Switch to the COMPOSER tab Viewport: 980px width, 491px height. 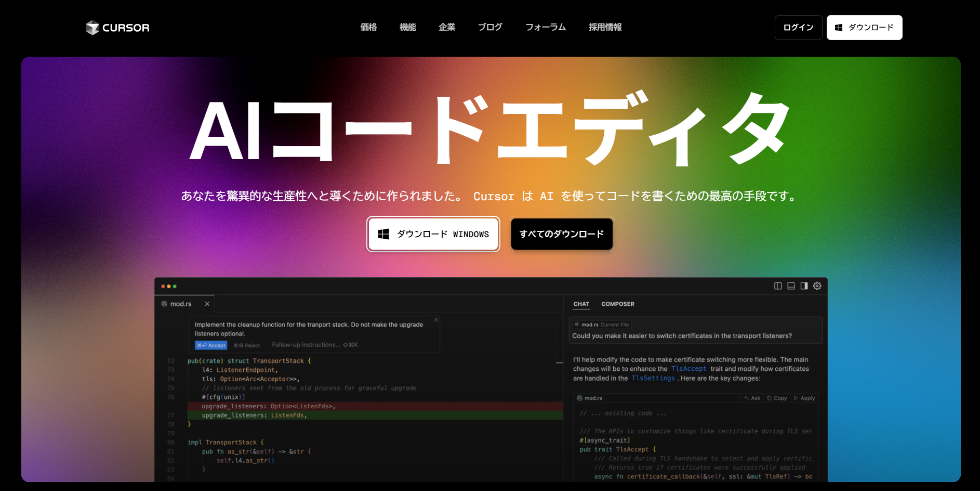point(617,304)
